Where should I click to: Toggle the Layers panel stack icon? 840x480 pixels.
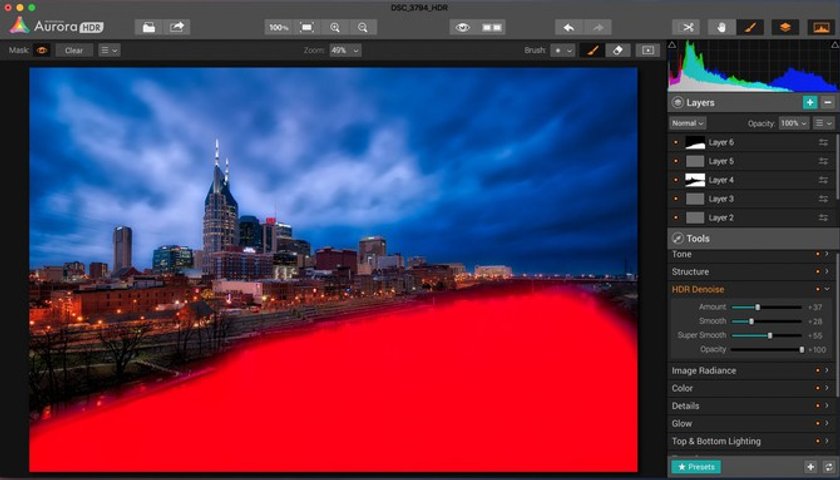pyautogui.click(x=785, y=27)
